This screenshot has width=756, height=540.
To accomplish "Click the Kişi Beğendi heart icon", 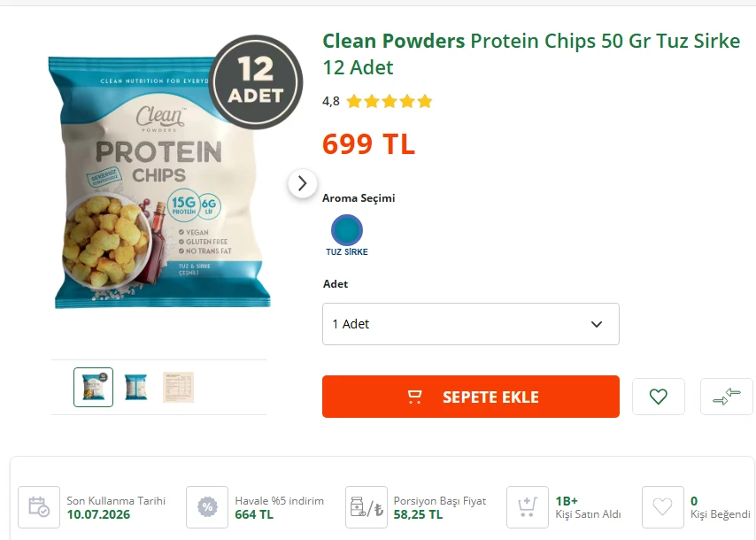I will tap(662, 506).
